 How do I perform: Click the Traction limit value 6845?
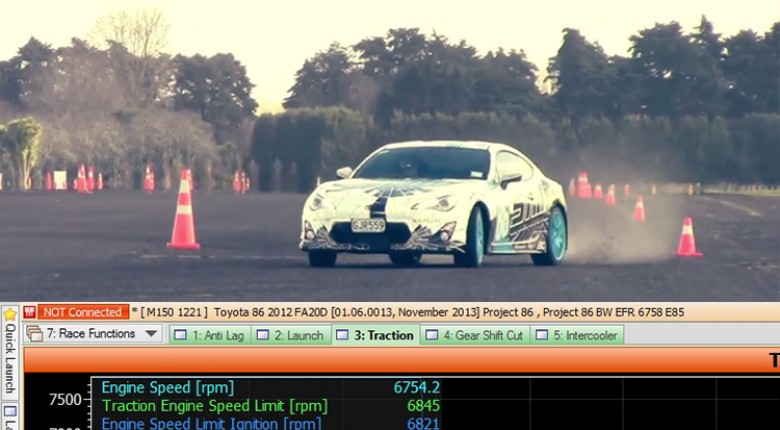pos(423,406)
